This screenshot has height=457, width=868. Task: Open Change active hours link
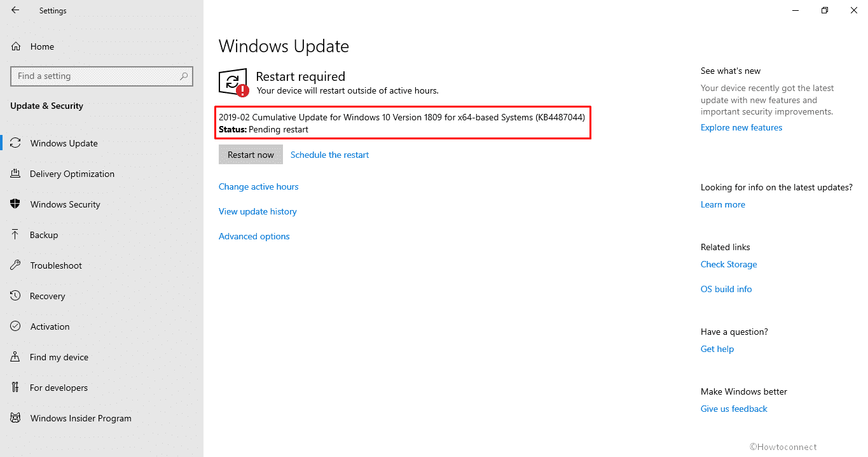coord(258,186)
